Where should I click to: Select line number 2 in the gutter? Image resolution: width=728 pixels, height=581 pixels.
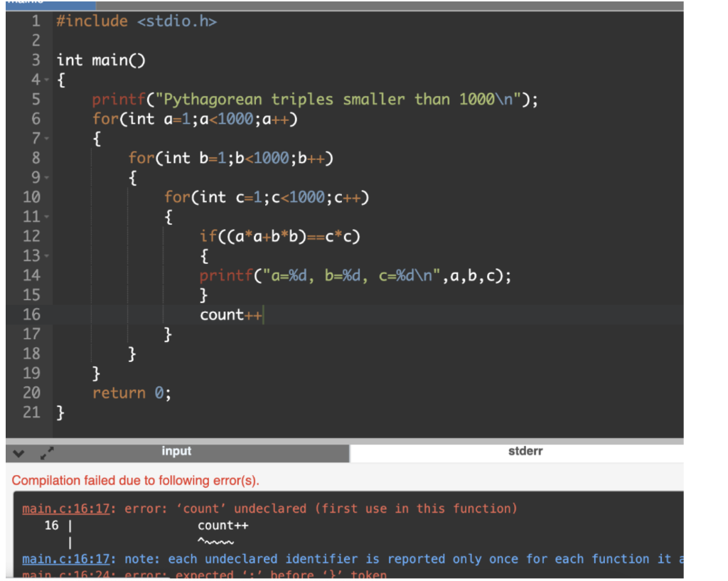pyautogui.click(x=36, y=41)
